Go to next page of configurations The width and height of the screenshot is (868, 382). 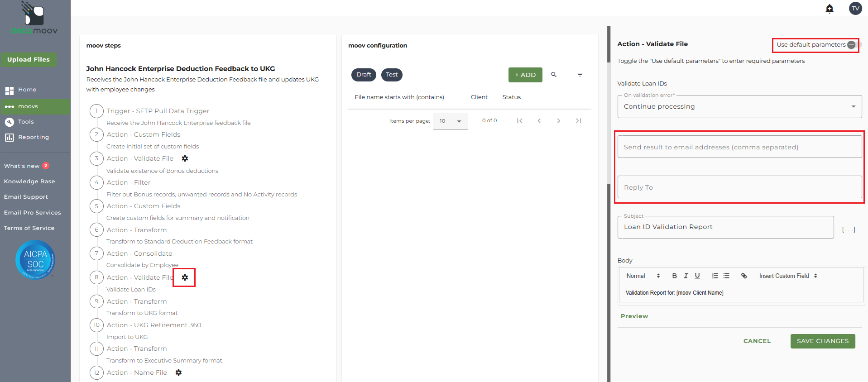click(559, 121)
